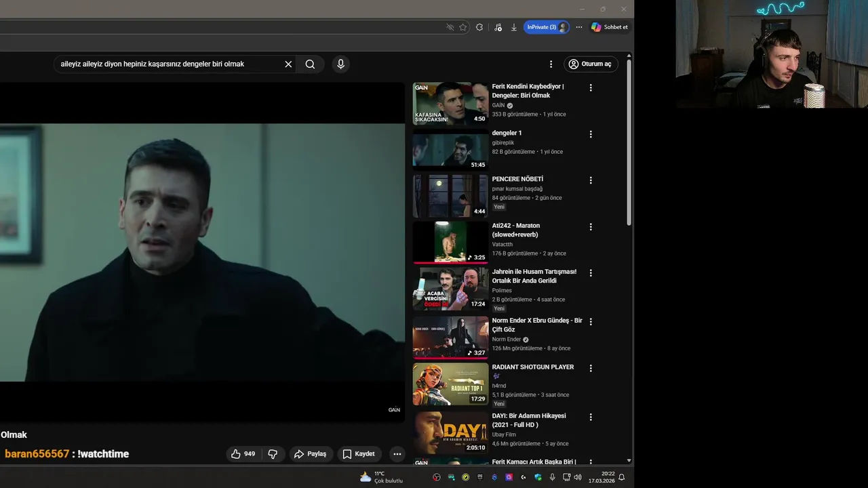Click the YouTube search magnifier button
The height and width of the screenshot is (488, 868).
click(310, 64)
